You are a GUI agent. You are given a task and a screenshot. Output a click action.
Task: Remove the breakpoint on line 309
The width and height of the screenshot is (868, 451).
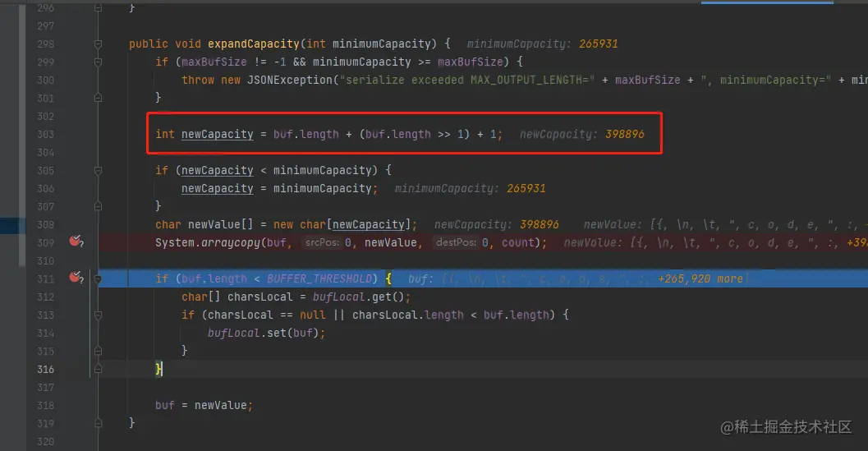[76, 241]
